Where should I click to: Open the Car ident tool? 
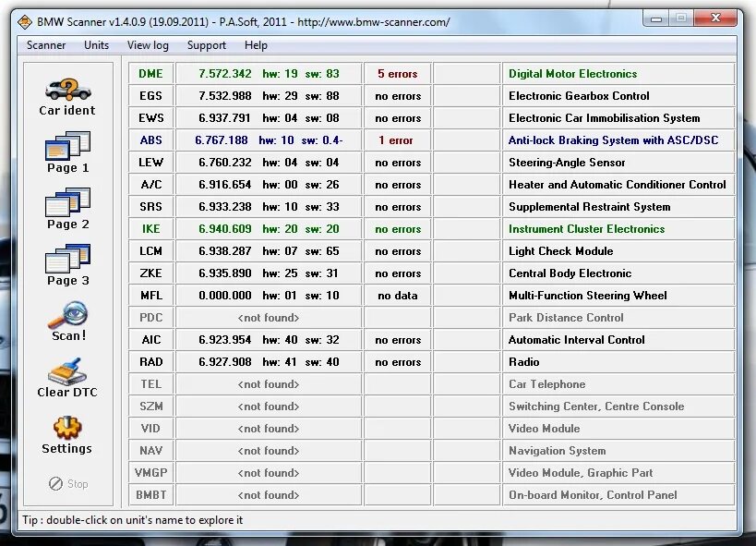click(x=67, y=97)
